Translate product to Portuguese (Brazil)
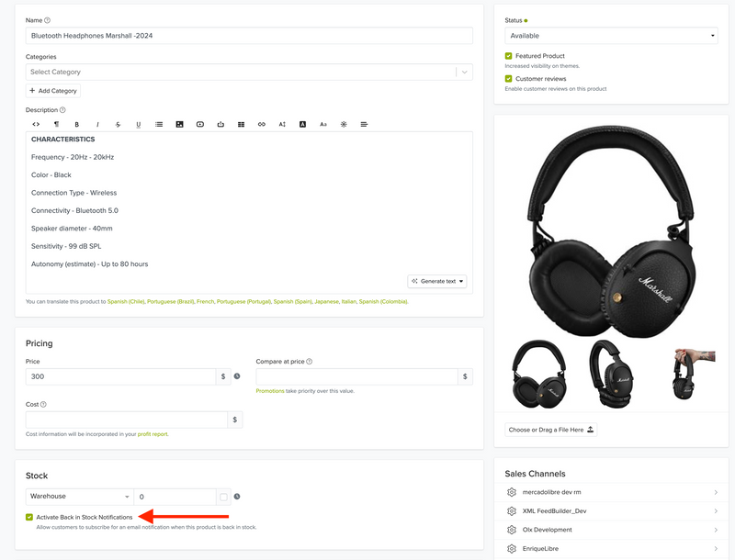The width and height of the screenshot is (735, 560). pos(171,301)
